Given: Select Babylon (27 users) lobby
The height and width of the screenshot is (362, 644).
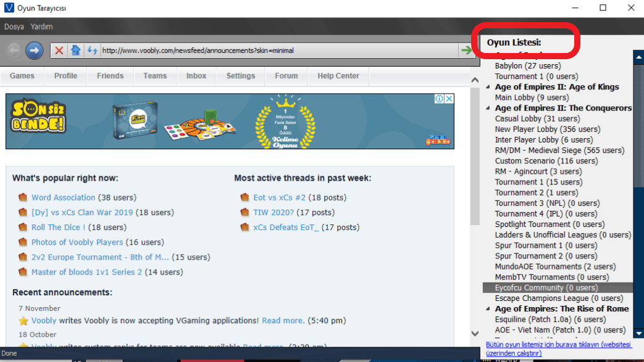Looking at the screenshot, I should 528,65.
